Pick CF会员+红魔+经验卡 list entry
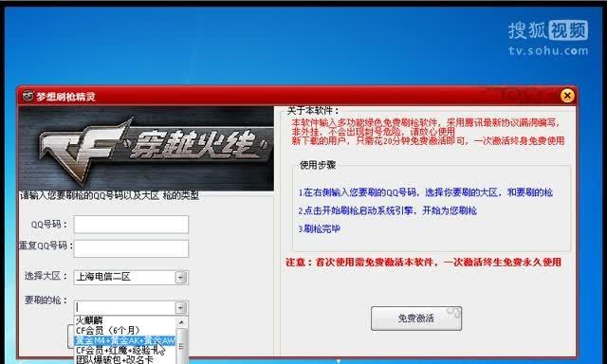 click(x=124, y=351)
